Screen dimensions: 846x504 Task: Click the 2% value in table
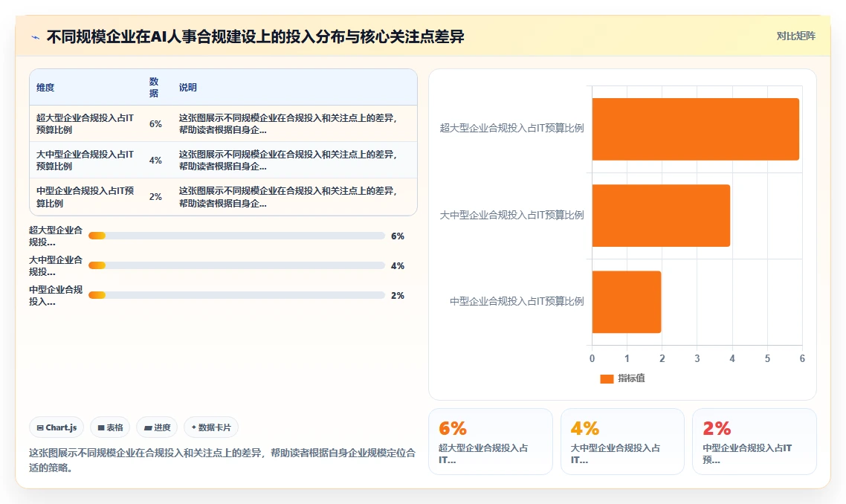point(155,197)
